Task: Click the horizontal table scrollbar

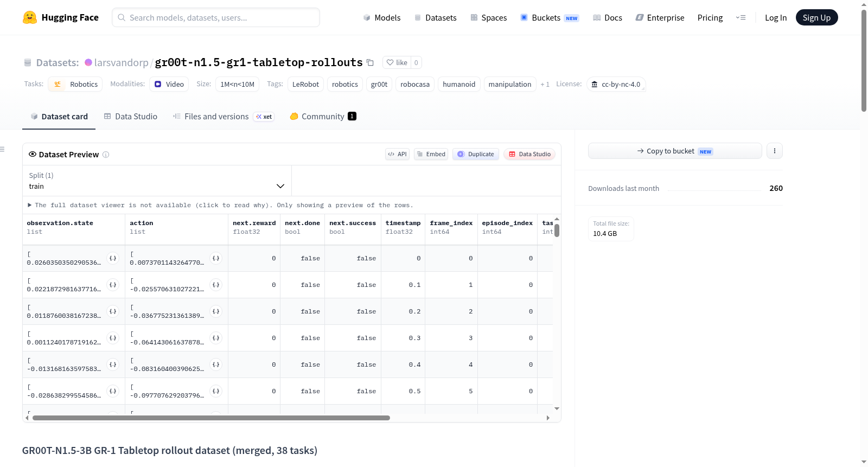Action: (x=211, y=418)
